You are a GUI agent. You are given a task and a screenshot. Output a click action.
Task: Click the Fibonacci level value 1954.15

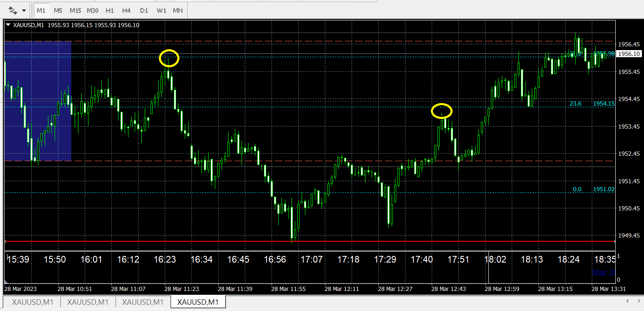pyautogui.click(x=604, y=104)
